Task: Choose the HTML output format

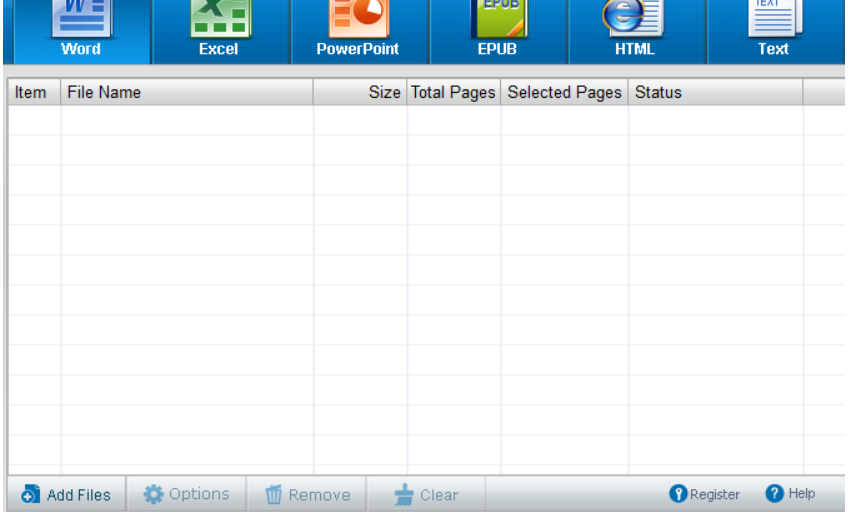Action: pos(635,30)
